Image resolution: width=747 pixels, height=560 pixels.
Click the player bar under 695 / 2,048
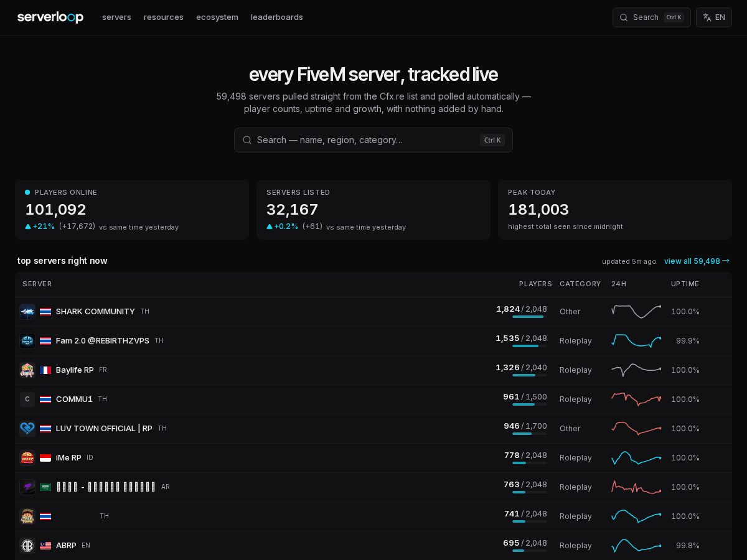(x=530, y=551)
